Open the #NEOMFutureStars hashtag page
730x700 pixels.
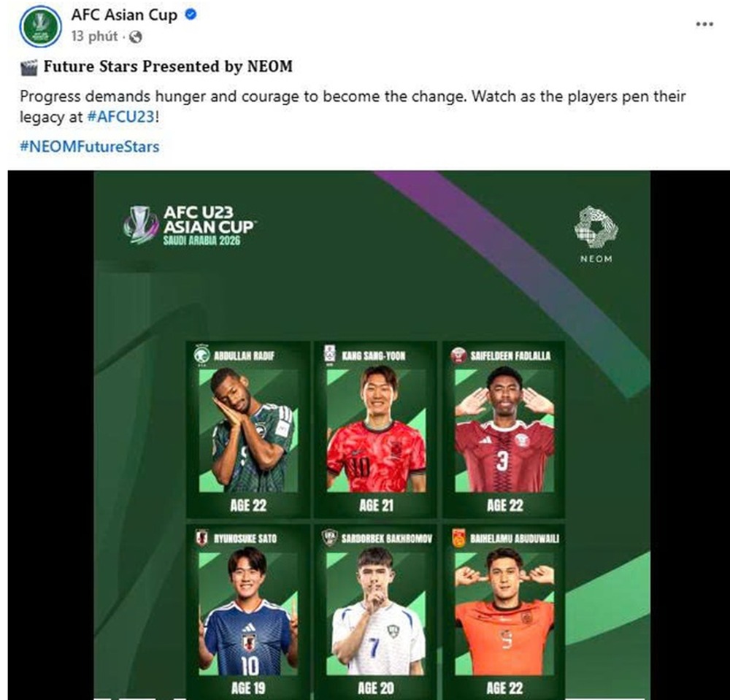pyautogui.click(x=89, y=146)
